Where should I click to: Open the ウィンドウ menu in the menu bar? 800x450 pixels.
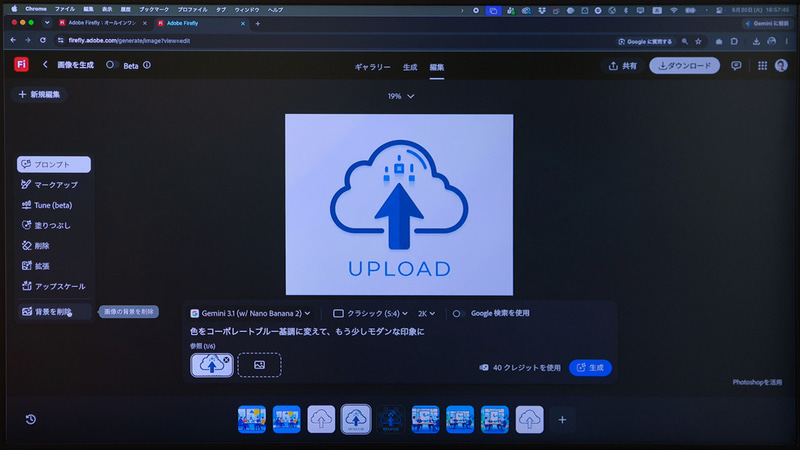tap(246, 10)
